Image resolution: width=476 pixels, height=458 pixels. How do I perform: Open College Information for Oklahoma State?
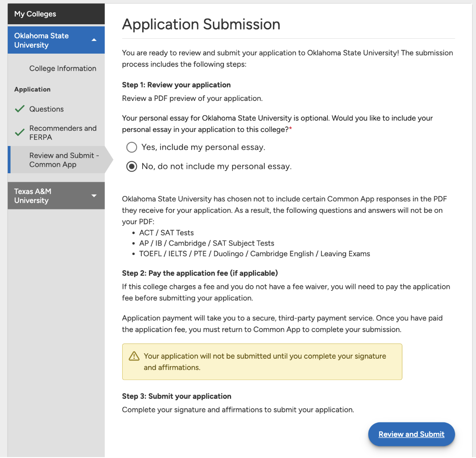[63, 68]
